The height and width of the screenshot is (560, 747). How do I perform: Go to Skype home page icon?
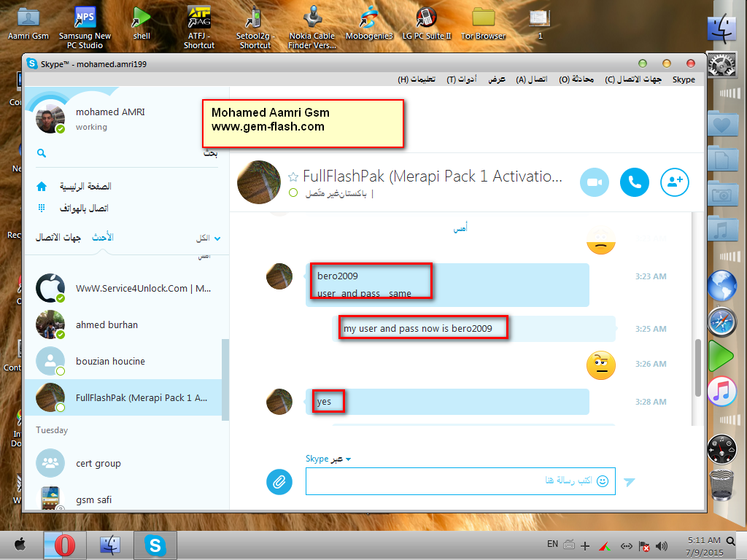42,186
